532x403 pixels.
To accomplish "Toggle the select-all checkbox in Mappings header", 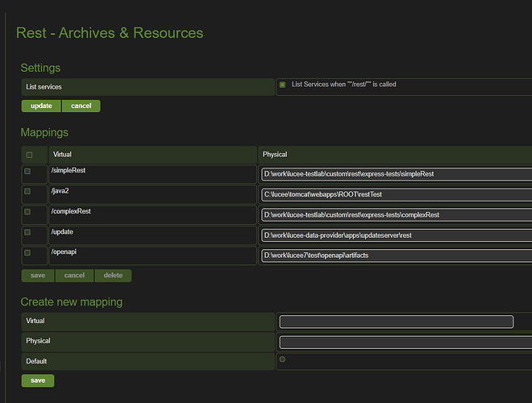I will [30, 155].
